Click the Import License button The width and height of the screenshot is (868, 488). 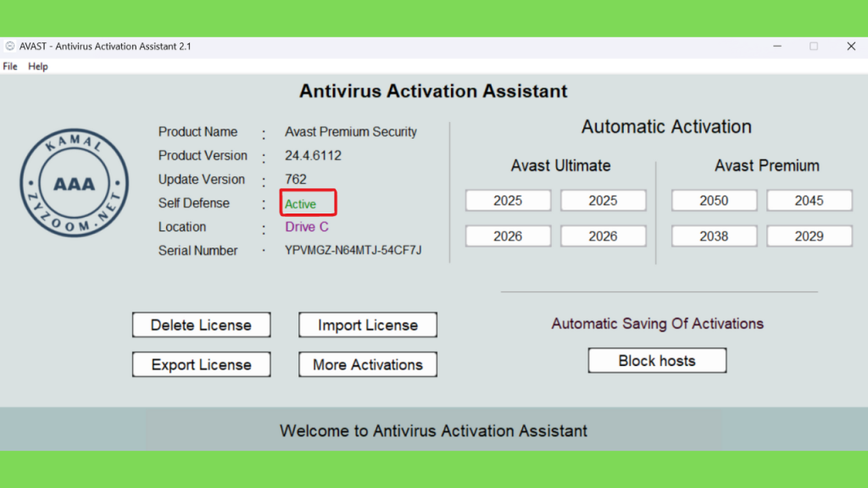coord(368,324)
